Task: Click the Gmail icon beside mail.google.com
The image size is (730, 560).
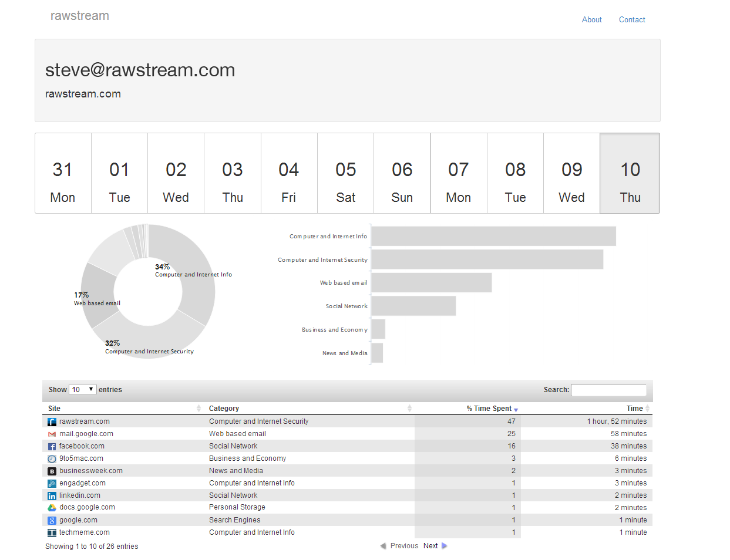Action: click(x=52, y=433)
